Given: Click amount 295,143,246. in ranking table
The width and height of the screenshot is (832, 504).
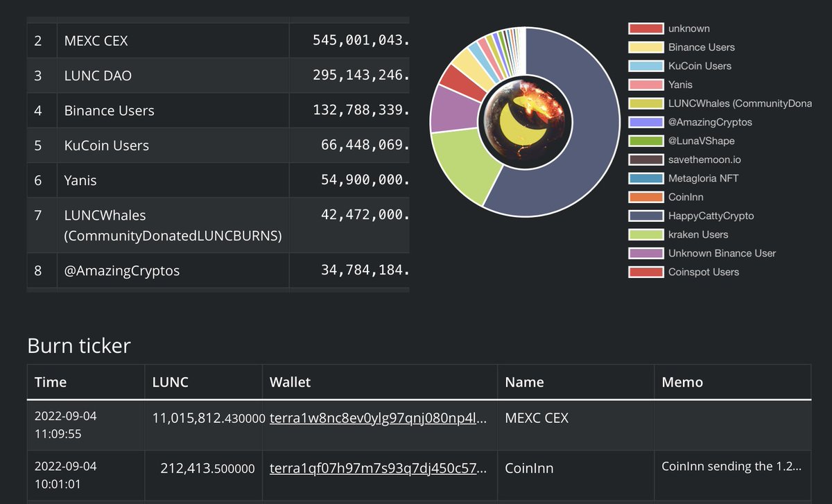Looking at the screenshot, I should coord(361,76).
